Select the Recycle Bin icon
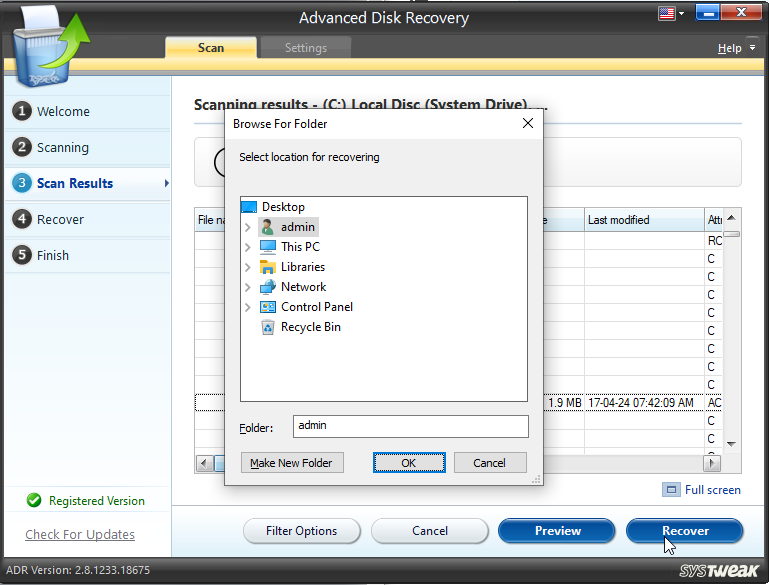 (268, 327)
